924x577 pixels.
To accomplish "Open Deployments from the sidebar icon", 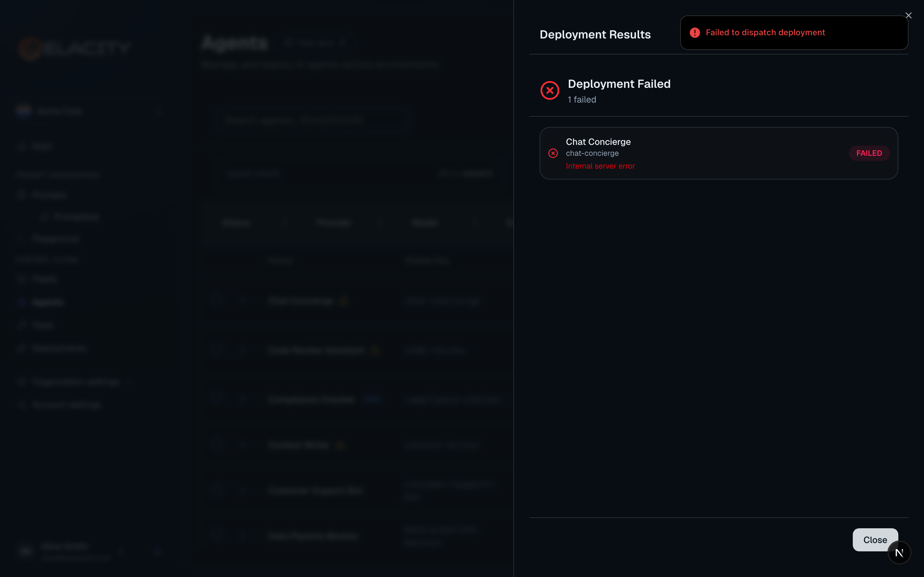I will pos(22,348).
